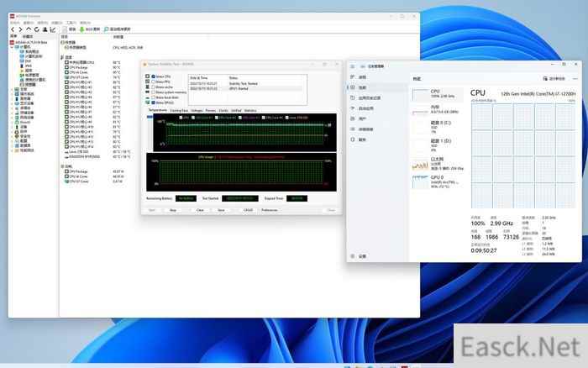Image resolution: width=588 pixels, height=368 pixels.
Task: Toggle last legend checkbox on temperature graph
Action: 287,118
